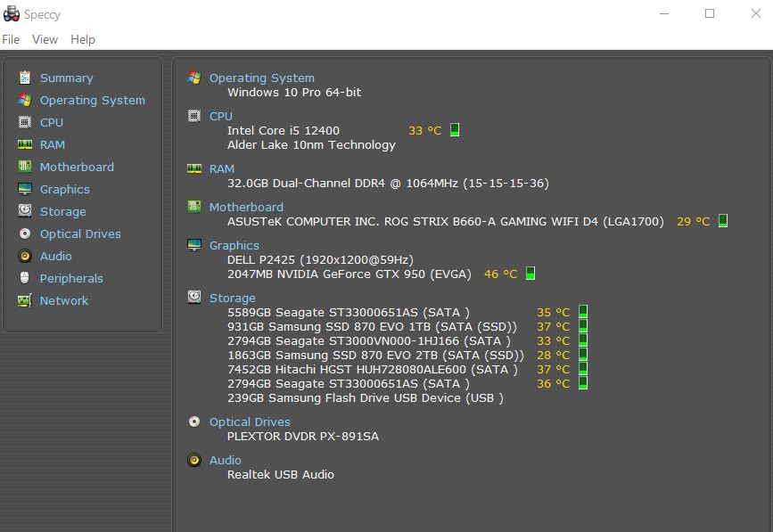Screen dimensions: 773x532
Task: Select Graphics in the sidebar
Action: (x=64, y=189)
